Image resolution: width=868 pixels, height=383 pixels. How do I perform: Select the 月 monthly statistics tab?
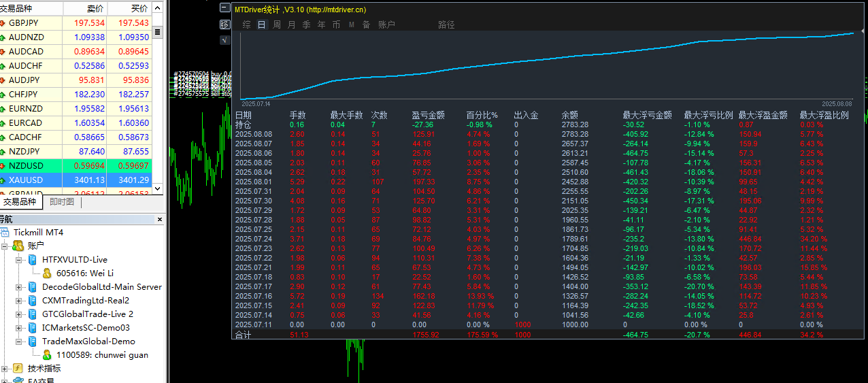pos(292,24)
